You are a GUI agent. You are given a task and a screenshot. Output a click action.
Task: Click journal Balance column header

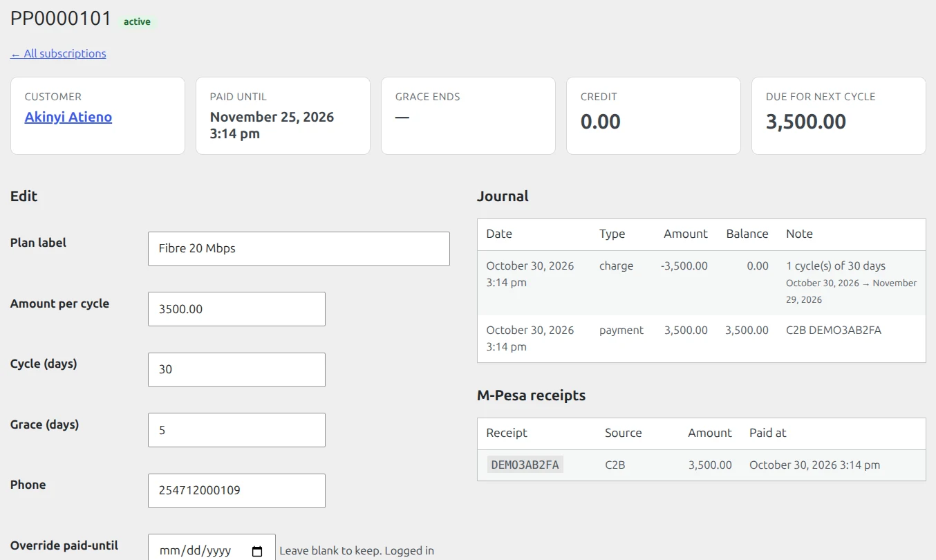click(x=747, y=234)
